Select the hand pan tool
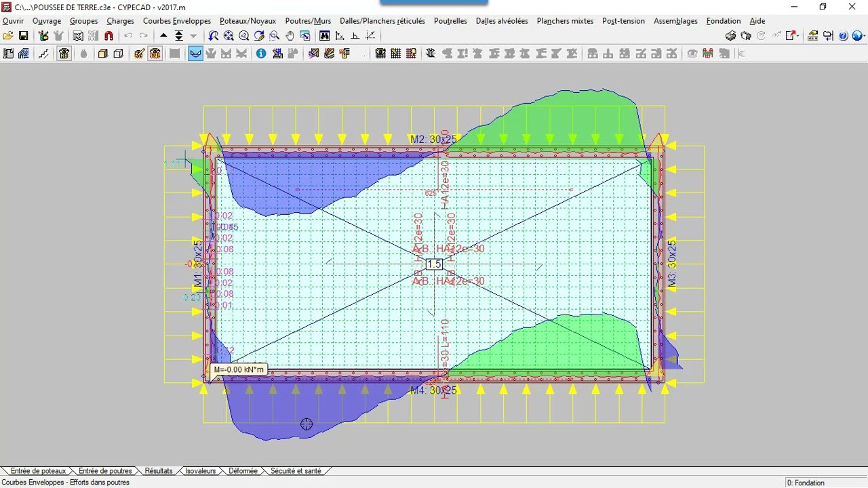This screenshot has width=868, height=488. [290, 36]
